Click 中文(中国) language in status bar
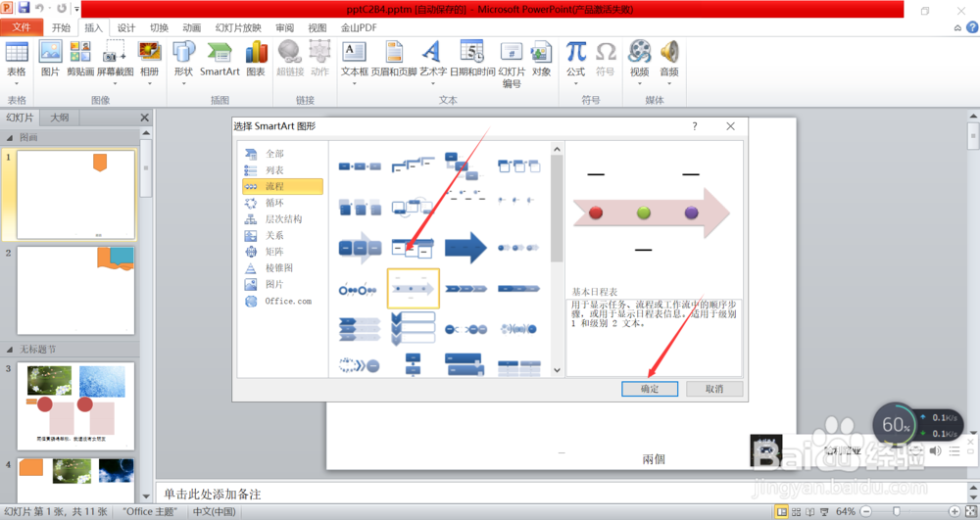980x520 pixels. point(214,512)
